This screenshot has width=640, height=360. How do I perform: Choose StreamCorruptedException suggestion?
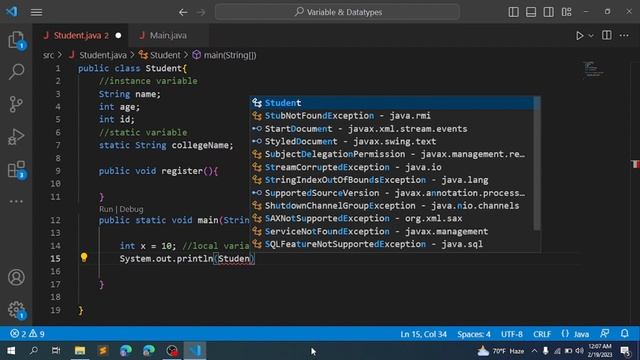coord(392,167)
